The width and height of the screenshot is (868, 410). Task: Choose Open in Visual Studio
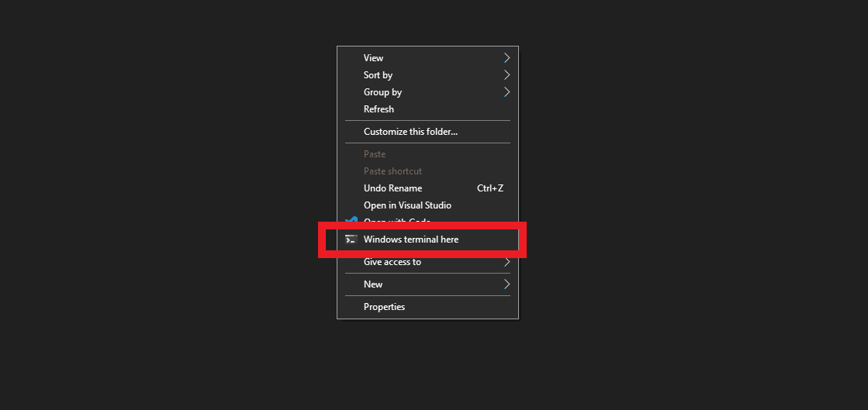click(407, 205)
